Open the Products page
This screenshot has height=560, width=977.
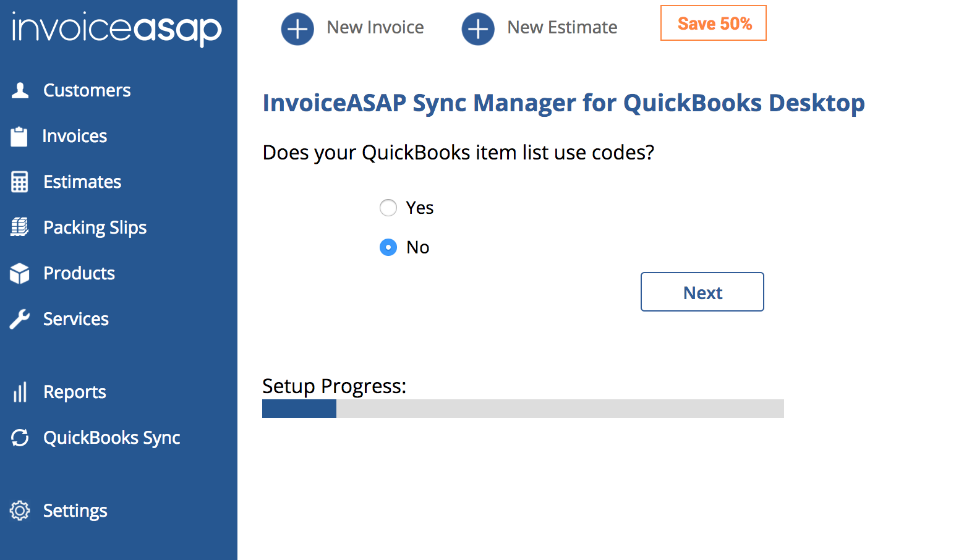point(79,273)
